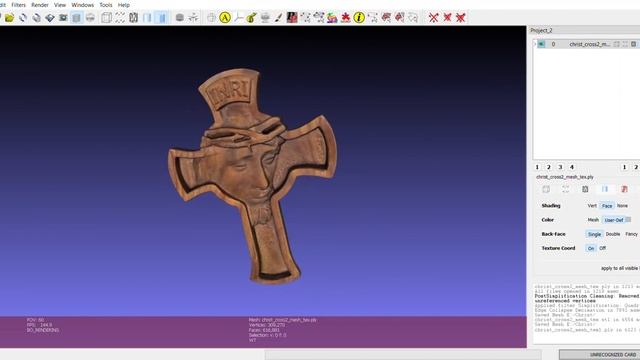Turn Texture Coord Off
This screenshot has width=640, height=360.
pyautogui.click(x=602, y=248)
